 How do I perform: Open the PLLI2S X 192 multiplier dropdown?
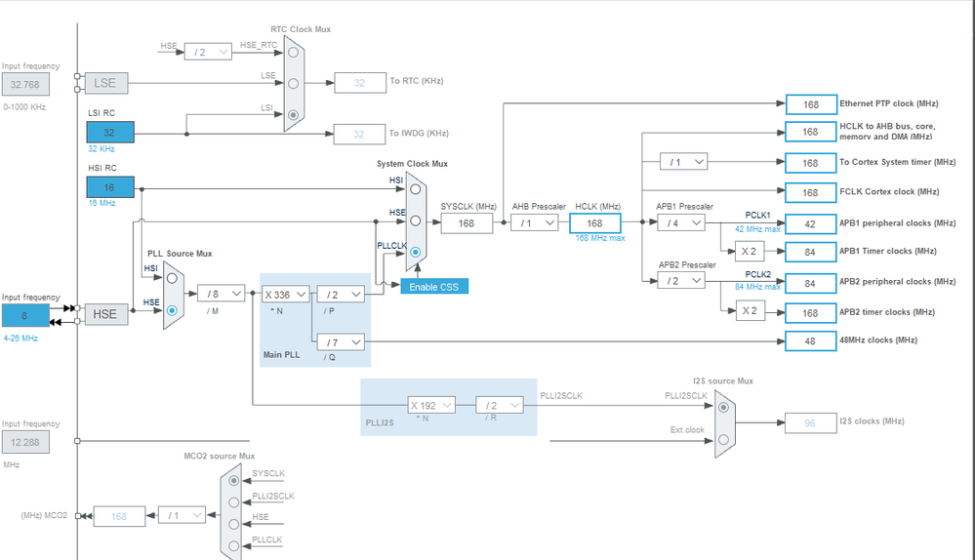pos(431,405)
